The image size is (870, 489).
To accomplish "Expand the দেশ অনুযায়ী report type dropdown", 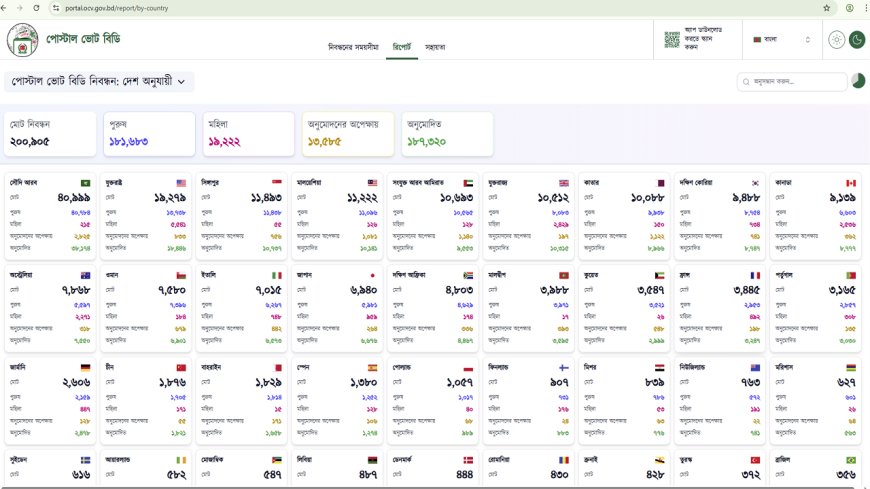I will point(99,81).
